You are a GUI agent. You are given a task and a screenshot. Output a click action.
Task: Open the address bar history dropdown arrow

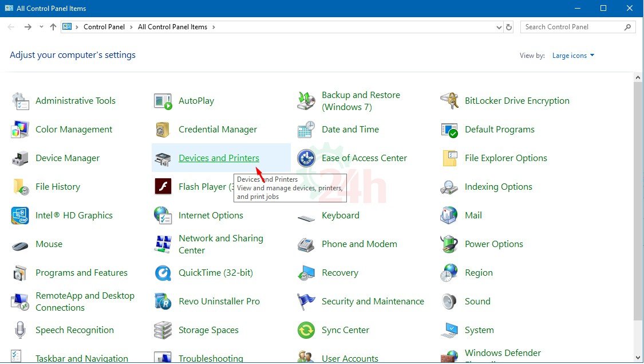[x=499, y=27]
